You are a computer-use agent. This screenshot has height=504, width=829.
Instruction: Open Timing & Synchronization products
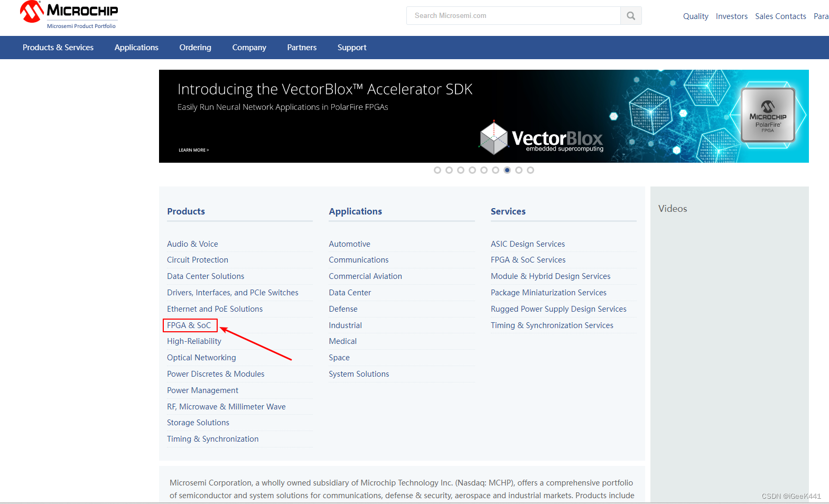pyautogui.click(x=213, y=439)
